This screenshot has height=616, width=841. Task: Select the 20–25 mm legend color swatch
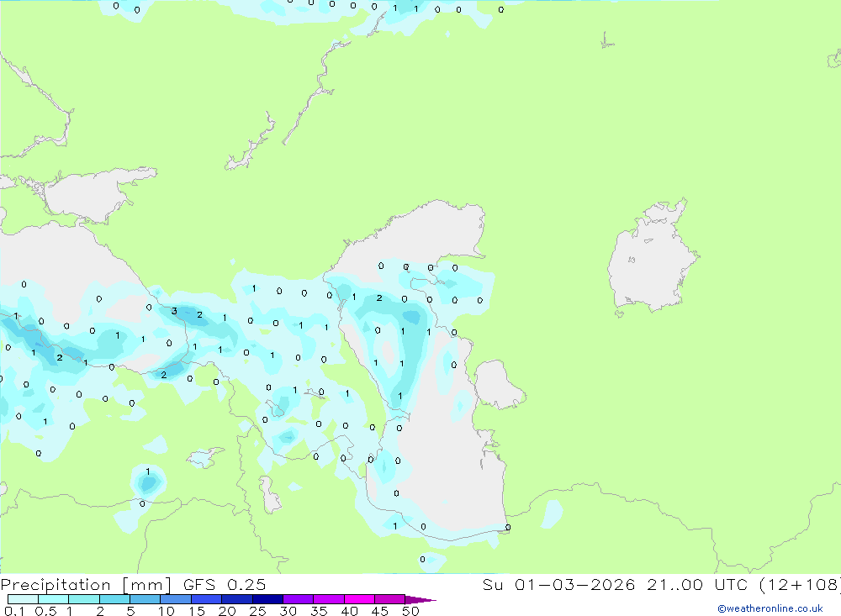237,599
